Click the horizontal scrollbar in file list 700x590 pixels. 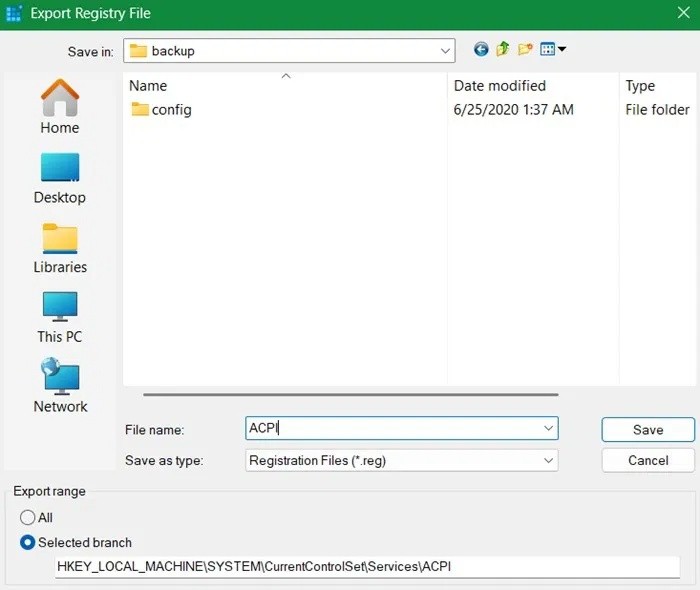pyautogui.click(x=350, y=395)
